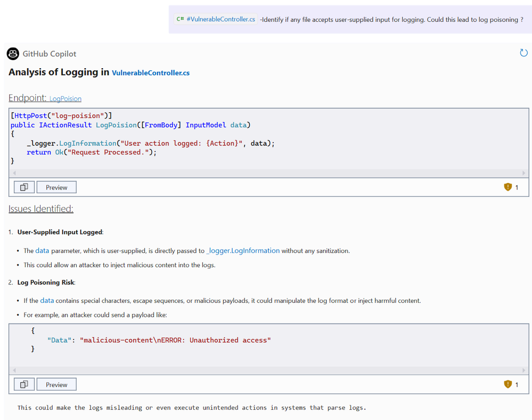Click the #VulnerableController.cs reference in the prompt
532x420 pixels.
(220, 19)
